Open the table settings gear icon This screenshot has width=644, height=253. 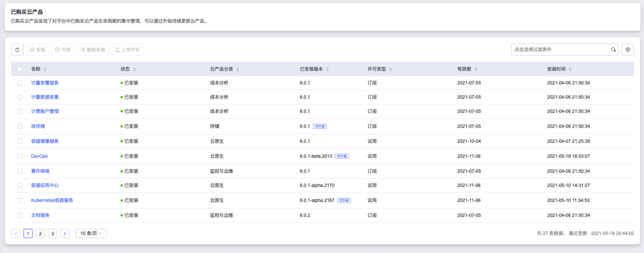coord(628,50)
